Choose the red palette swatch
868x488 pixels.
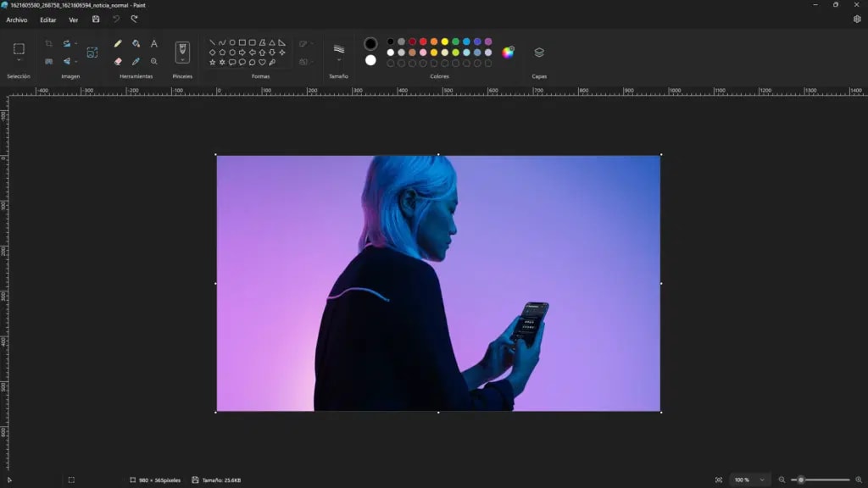tap(423, 42)
